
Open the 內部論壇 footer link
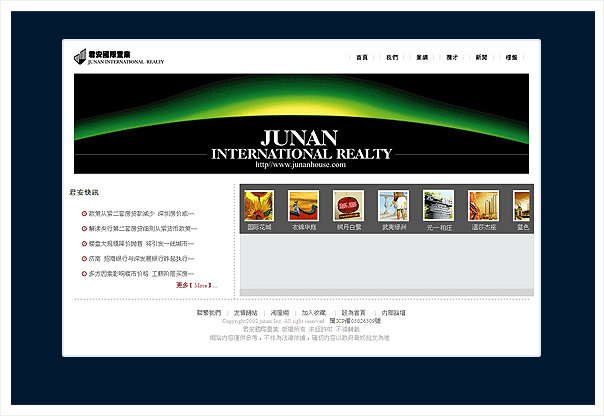tap(393, 313)
